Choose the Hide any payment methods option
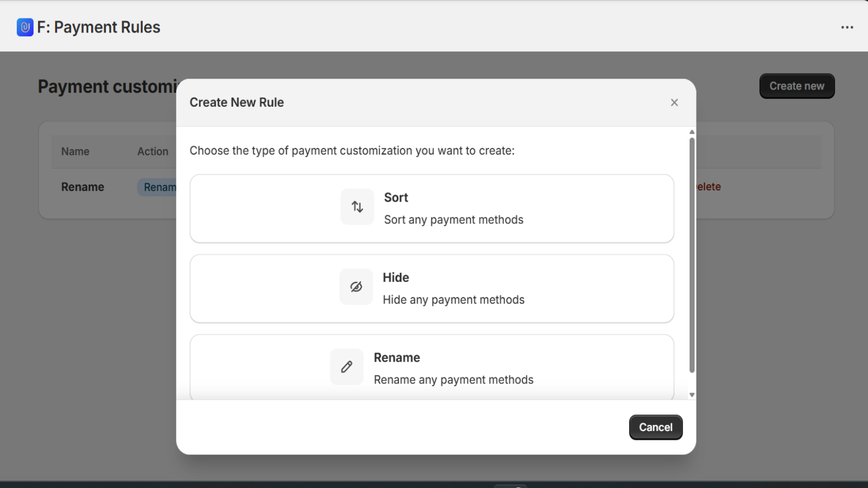 pyautogui.click(x=431, y=288)
